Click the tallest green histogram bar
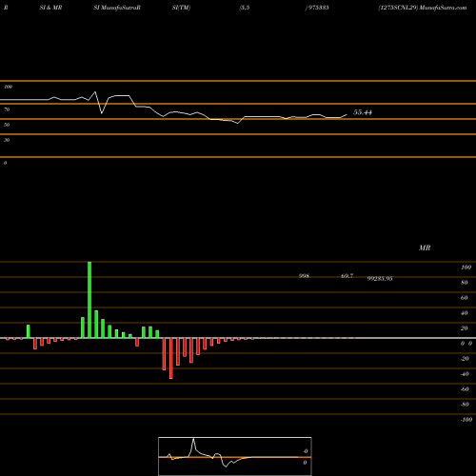 (x=89, y=300)
